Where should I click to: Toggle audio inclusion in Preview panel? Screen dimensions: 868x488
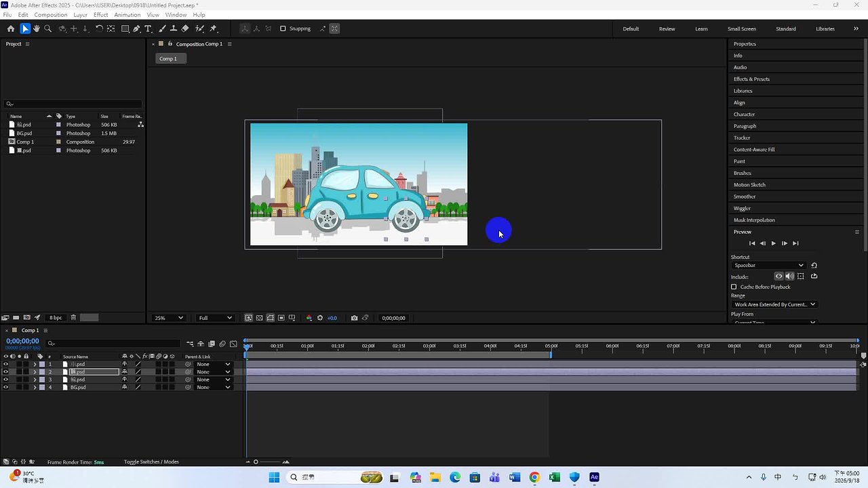point(789,276)
